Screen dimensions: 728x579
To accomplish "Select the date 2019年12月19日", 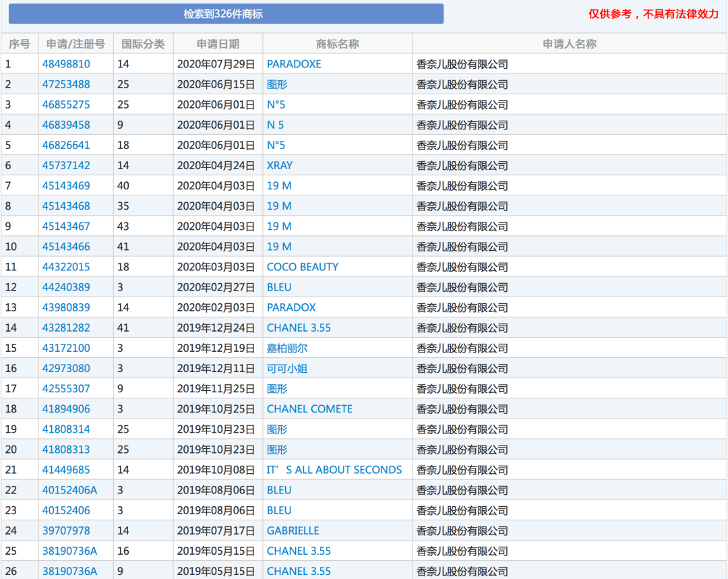I will pos(216,348).
